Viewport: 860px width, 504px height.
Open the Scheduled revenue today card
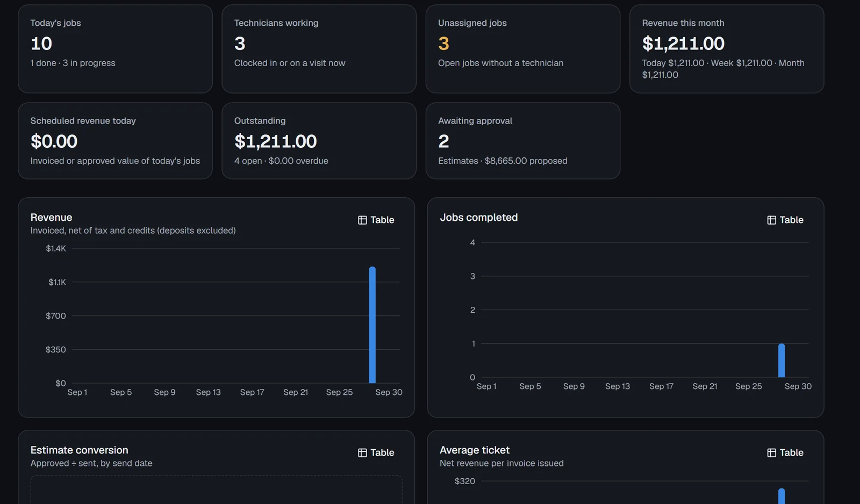tap(115, 141)
